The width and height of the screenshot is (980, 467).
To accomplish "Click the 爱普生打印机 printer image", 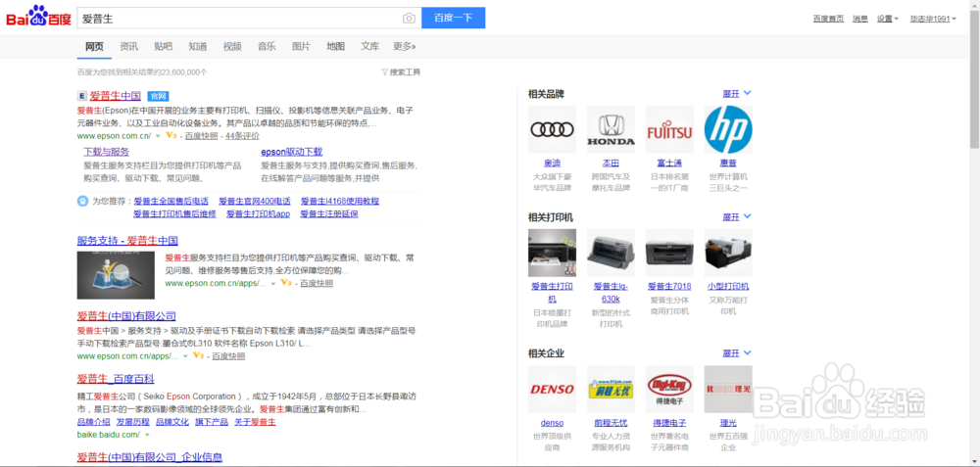I will point(552,253).
